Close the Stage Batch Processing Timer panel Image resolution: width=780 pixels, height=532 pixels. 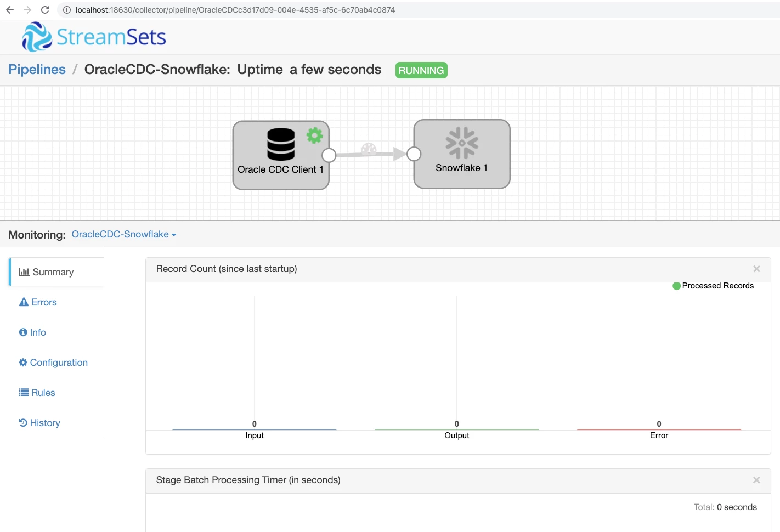pyautogui.click(x=756, y=480)
